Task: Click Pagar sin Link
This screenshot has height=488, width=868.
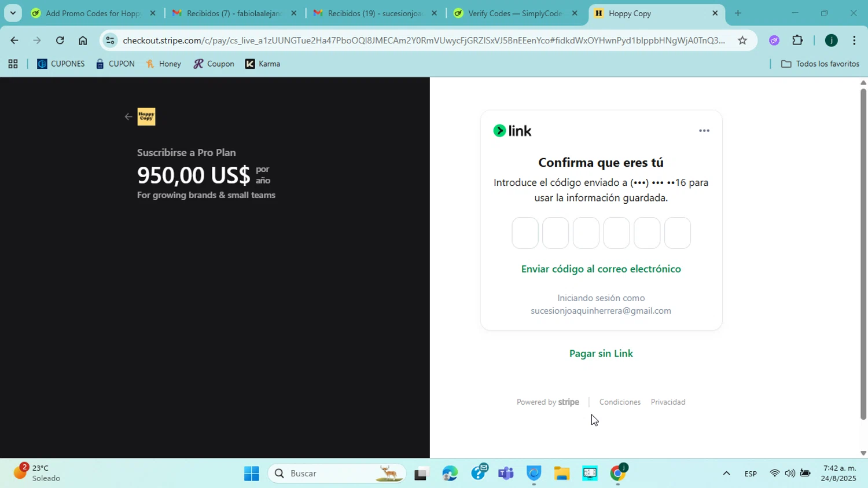Action: click(601, 354)
